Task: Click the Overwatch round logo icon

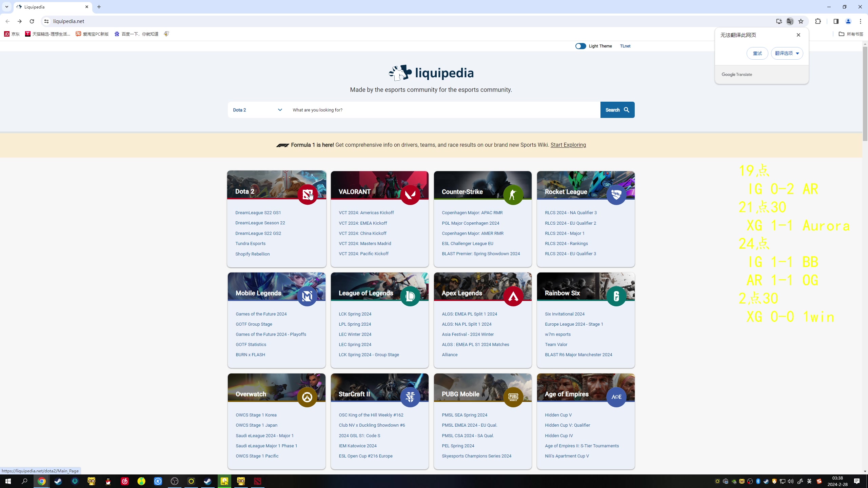Action: click(307, 397)
